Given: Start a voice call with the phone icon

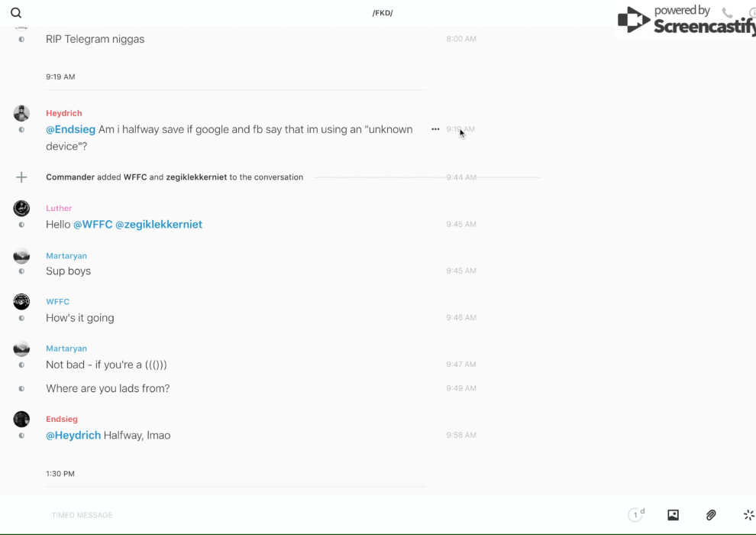Looking at the screenshot, I should tap(727, 13).
